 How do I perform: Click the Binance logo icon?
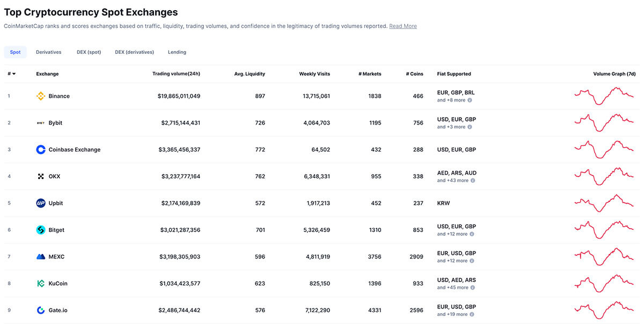click(41, 96)
